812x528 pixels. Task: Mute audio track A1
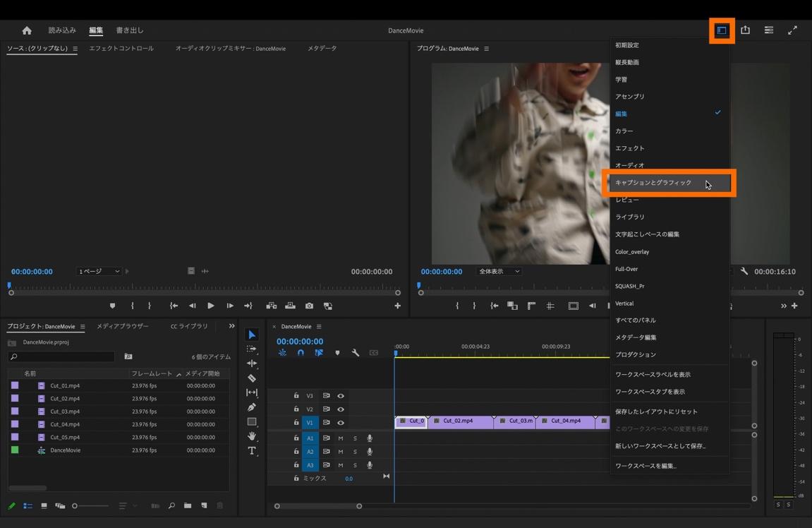coord(340,438)
